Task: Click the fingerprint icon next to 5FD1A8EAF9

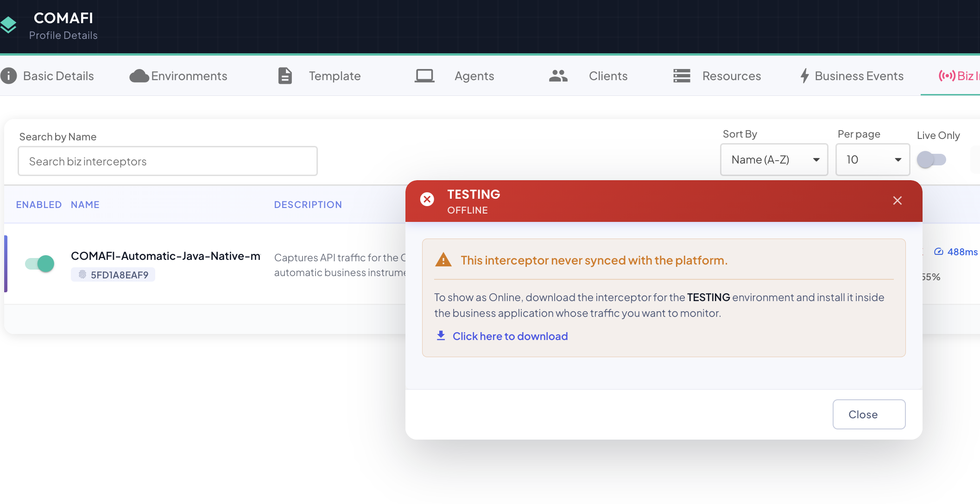Action: pyautogui.click(x=82, y=275)
